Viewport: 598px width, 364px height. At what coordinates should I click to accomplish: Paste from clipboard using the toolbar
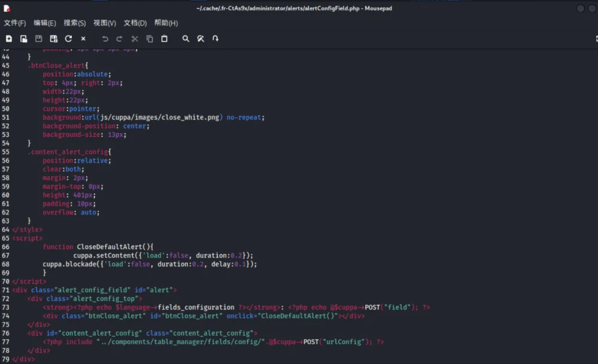(x=164, y=38)
